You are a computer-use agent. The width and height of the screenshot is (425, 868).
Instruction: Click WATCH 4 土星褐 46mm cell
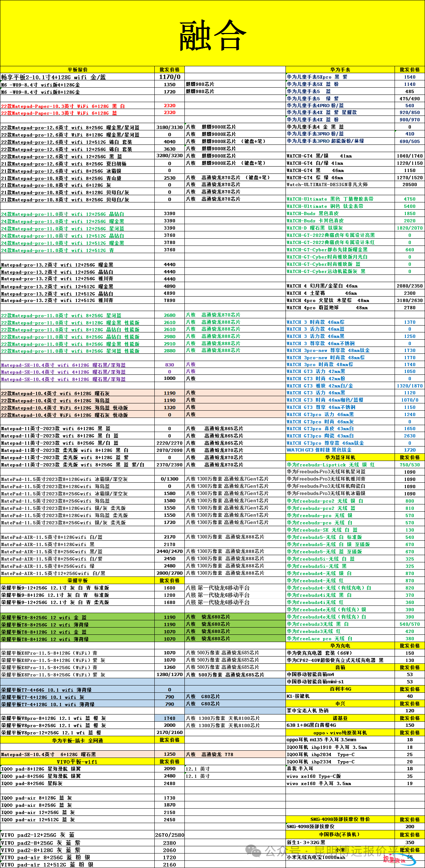click(340, 293)
